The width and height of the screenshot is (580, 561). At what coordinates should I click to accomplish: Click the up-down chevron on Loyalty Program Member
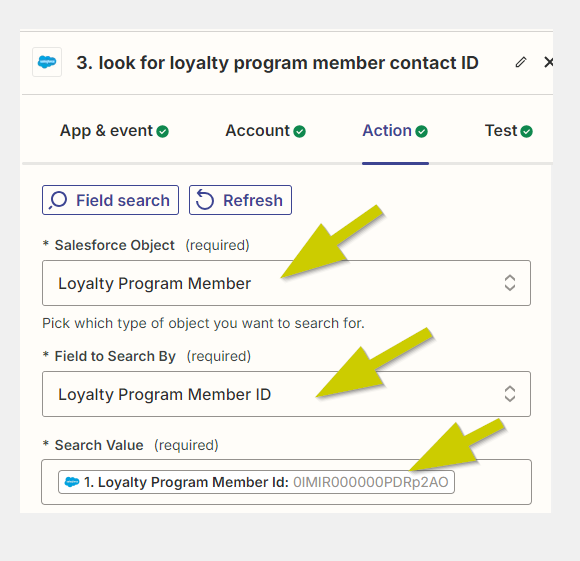pyautogui.click(x=510, y=283)
